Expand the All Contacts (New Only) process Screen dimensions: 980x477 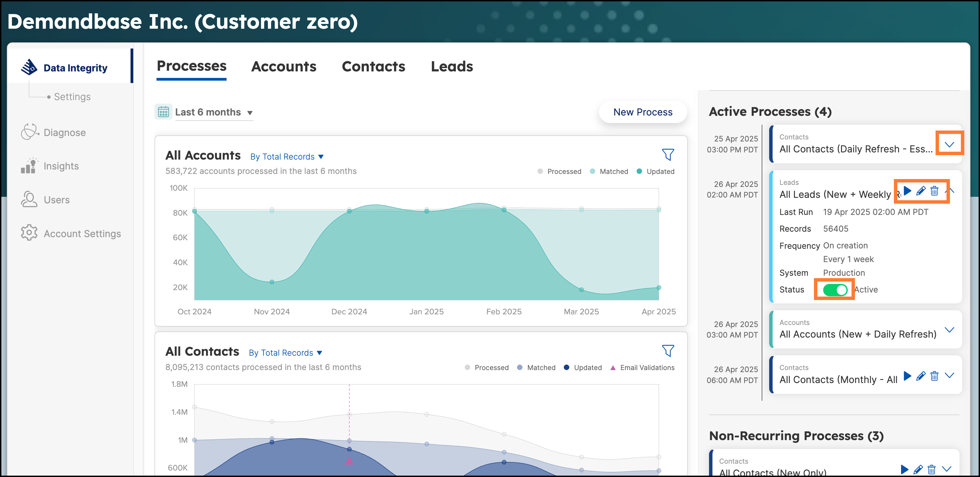[947, 469]
